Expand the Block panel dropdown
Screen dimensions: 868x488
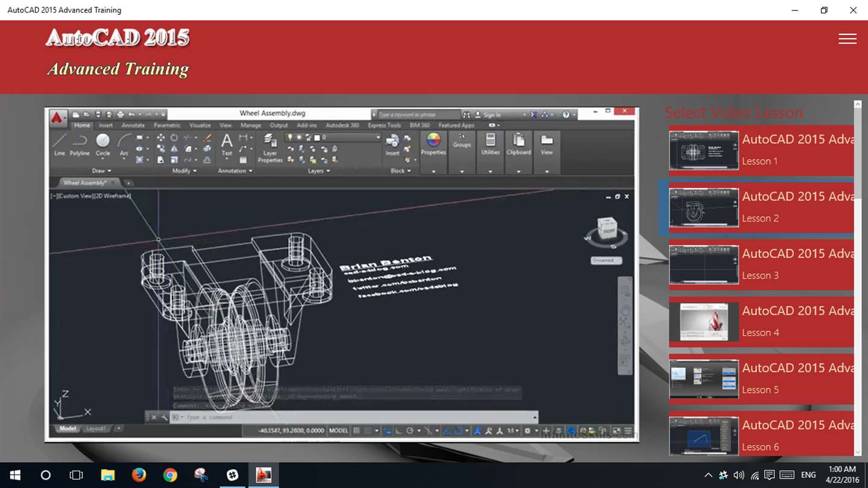400,170
